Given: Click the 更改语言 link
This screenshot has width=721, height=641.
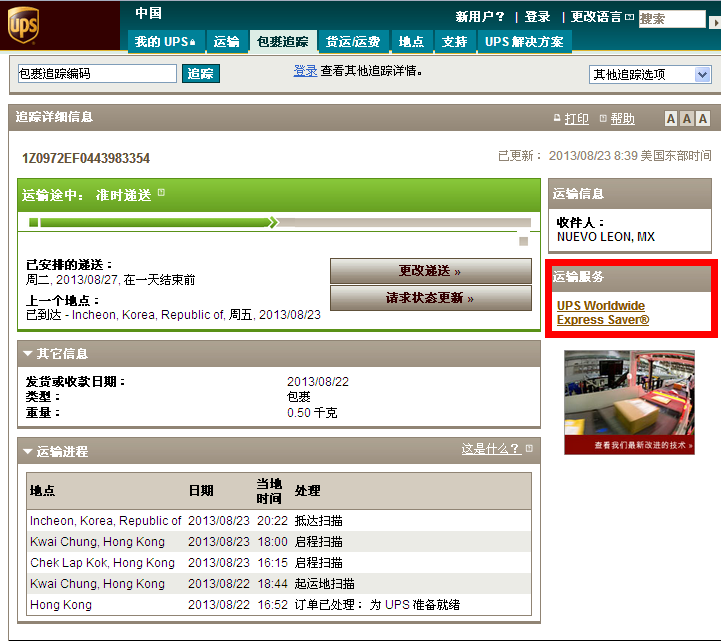Looking at the screenshot, I should click(596, 17).
